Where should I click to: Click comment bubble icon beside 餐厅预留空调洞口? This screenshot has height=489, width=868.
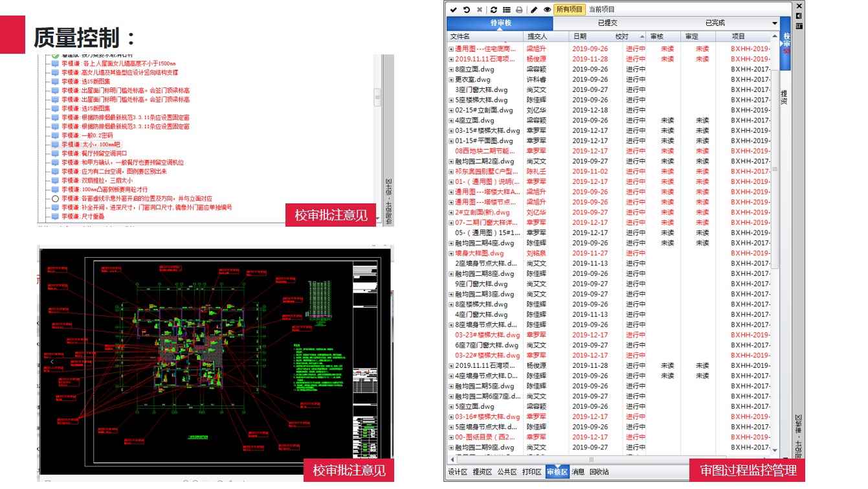point(55,154)
